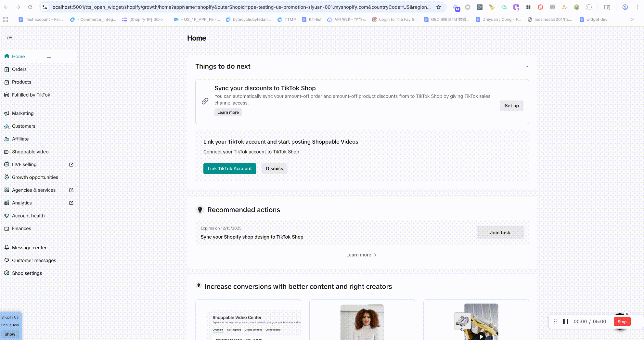Show more bookmarks via the overflow chevron

click(632, 20)
